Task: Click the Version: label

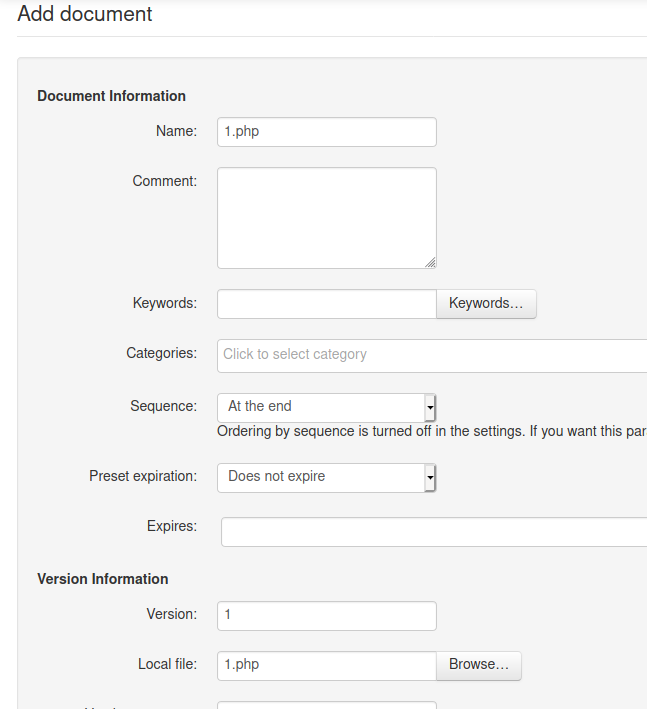Action: tap(172, 614)
